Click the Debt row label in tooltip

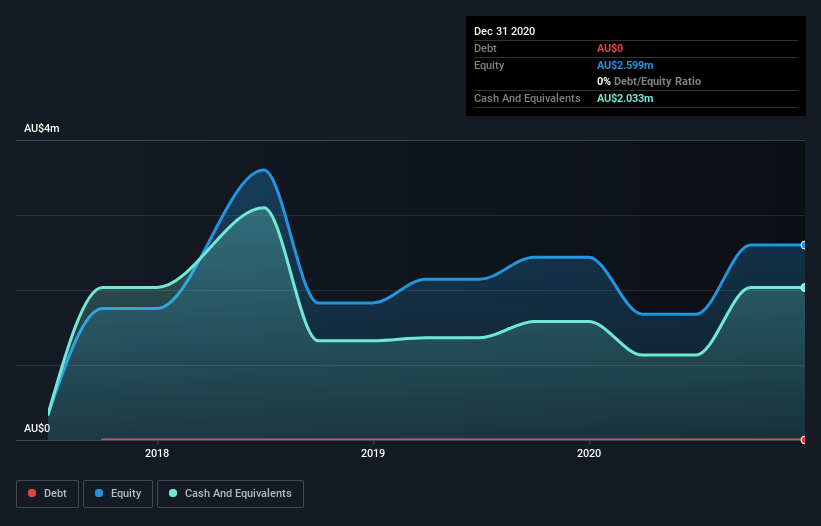[485, 49]
